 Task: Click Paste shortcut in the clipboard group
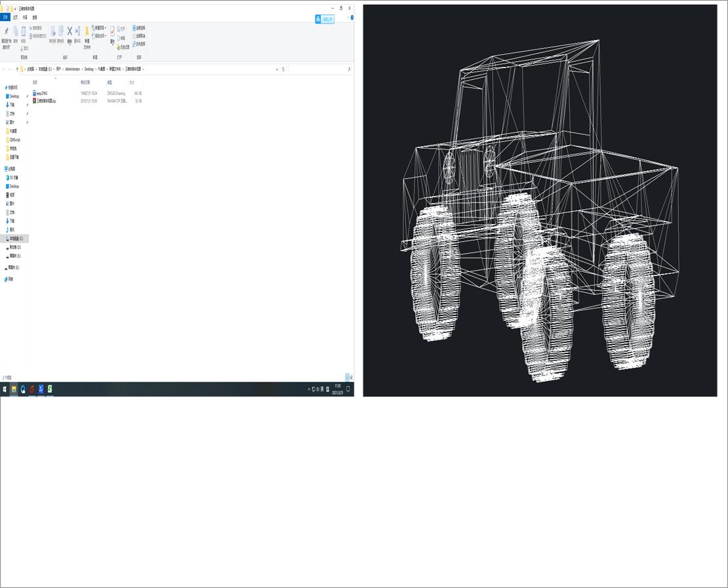point(38,36)
